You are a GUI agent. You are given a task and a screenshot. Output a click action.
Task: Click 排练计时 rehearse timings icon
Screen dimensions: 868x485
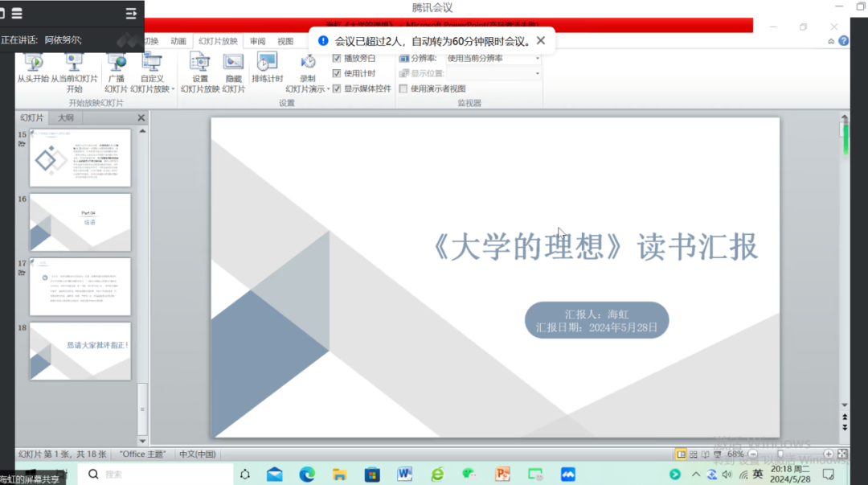[267, 64]
